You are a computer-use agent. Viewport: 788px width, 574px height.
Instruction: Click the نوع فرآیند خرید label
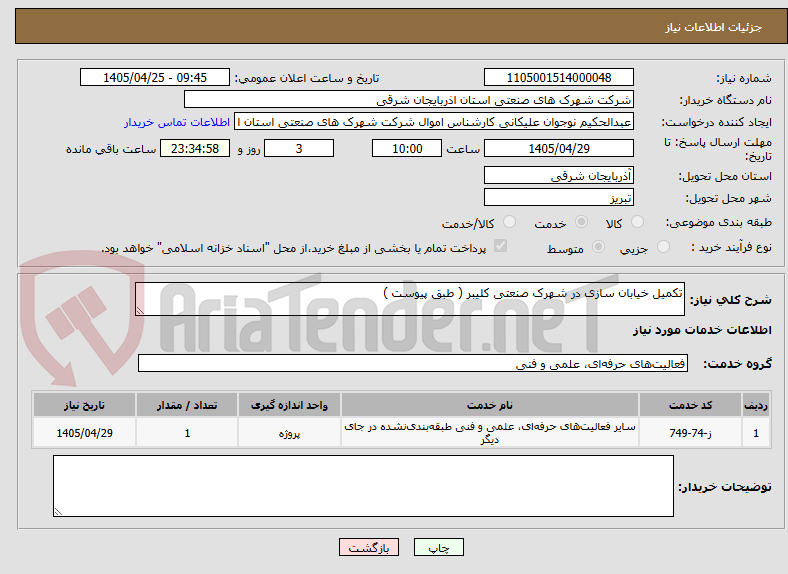coord(731,247)
